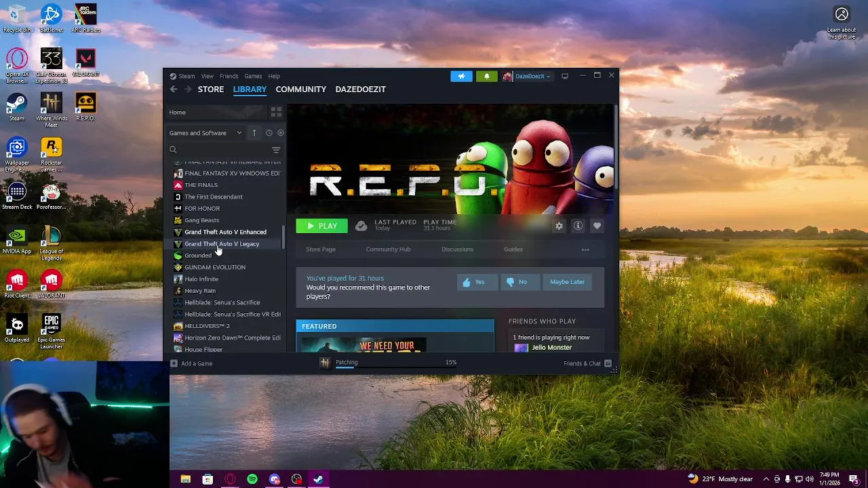Click the library search magnifier
Viewport: 868px width, 488px height.
point(173,150)
